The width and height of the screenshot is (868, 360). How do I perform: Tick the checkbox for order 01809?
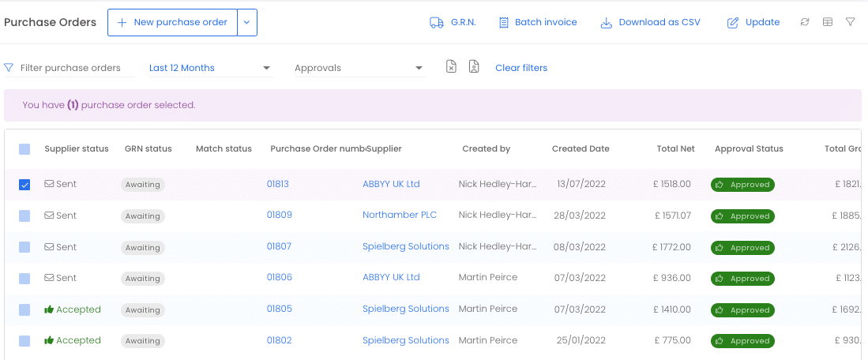(24, 216)
